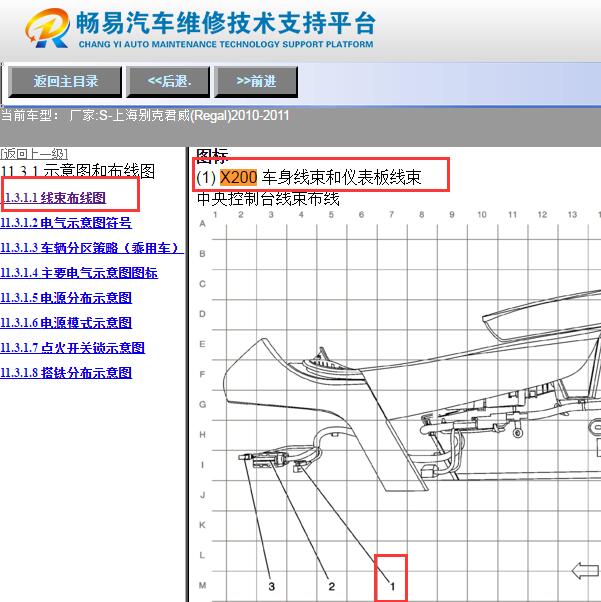
Task: Open 11.3.1.8 搭铁分布示意图 link
Action: coord(66,372)
